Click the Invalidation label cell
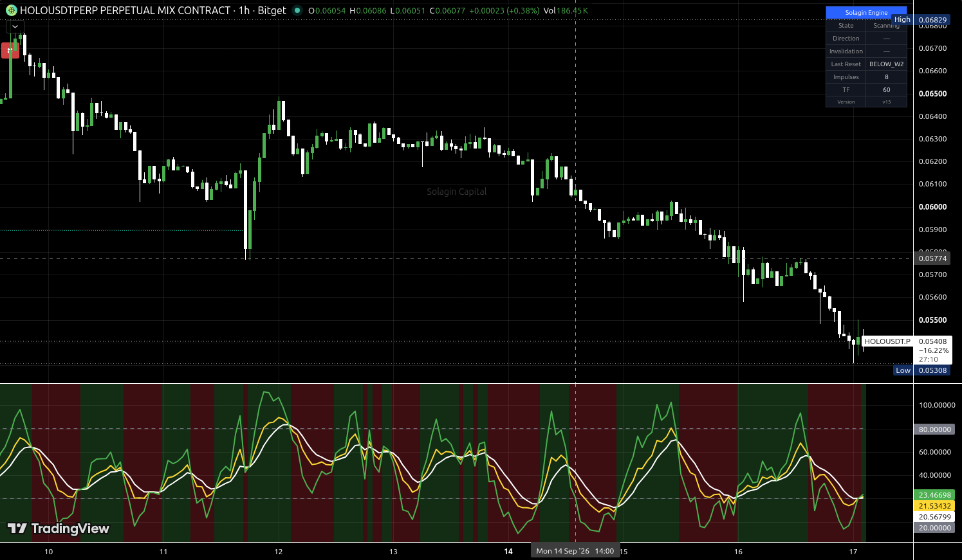Image resolution: width=962 pixels, height=560 pixels. click(x=846, y=51)
